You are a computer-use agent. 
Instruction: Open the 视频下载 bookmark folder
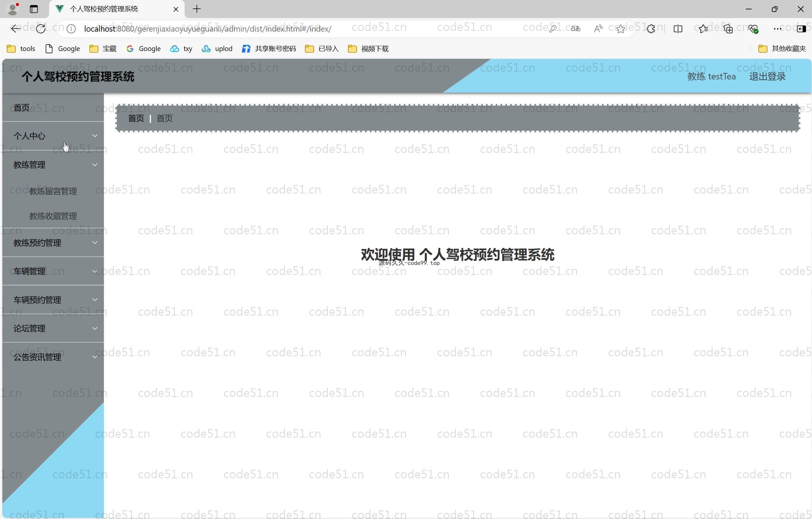pyautogui.click(x=368, y=49)
